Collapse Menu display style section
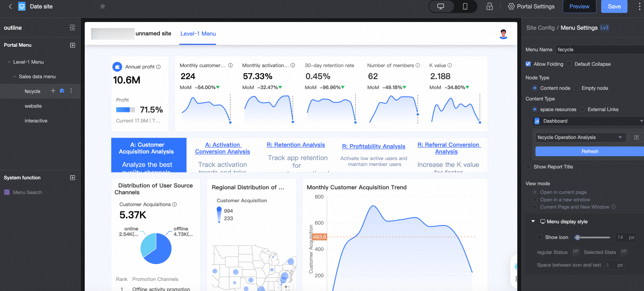The image size is (644, 291). pyautogui.click(x=533, y=222)
